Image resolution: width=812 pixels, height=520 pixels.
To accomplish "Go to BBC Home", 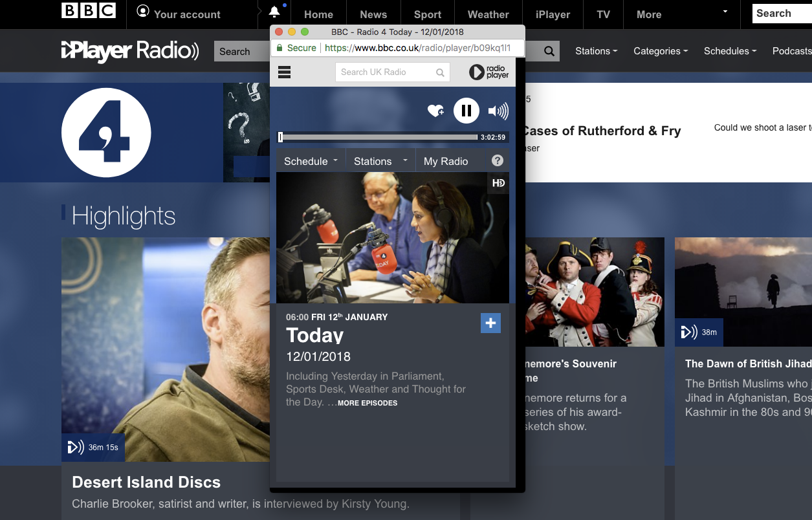I will click(318, 14).
